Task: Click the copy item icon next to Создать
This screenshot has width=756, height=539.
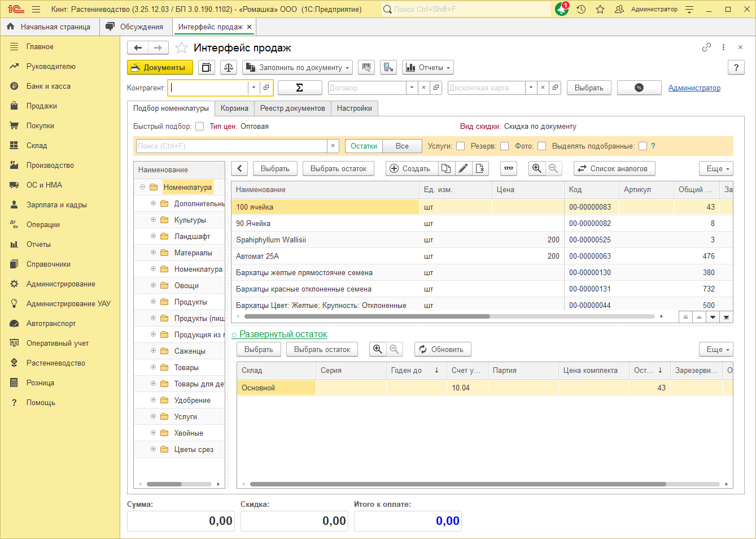Action: coord(446,168)
